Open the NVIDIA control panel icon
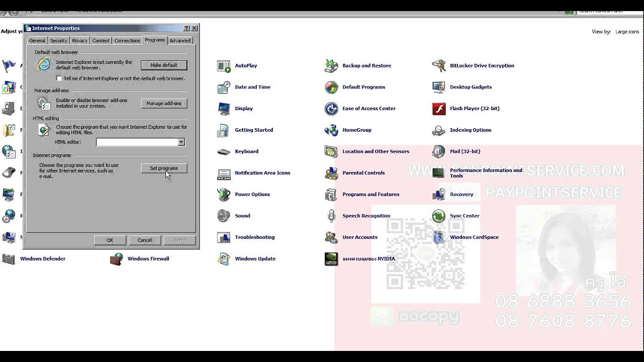The image size is (644, 362). coord(332,259)
